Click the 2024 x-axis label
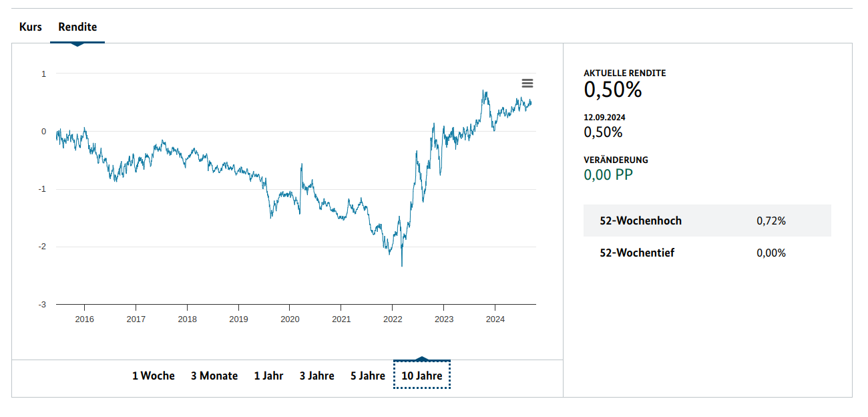This screenshot has width=868, height=417. pos(495,319)
